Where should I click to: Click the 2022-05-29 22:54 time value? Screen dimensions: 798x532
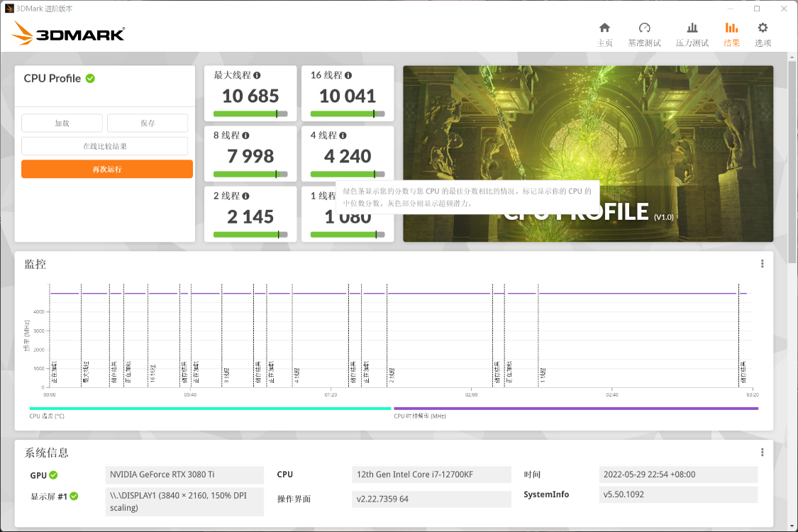click(678, 475)
